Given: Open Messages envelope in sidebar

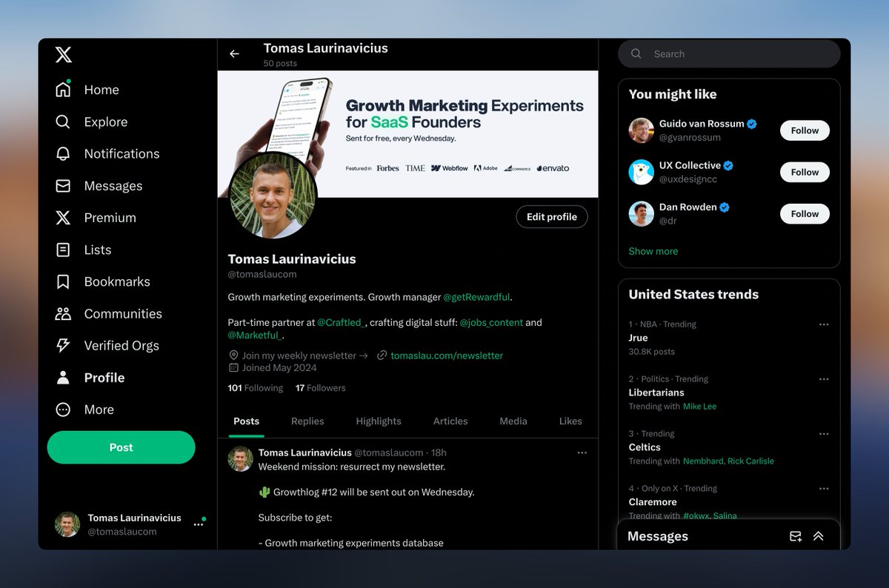Looking at the screenshot, I should coord(63,186).
